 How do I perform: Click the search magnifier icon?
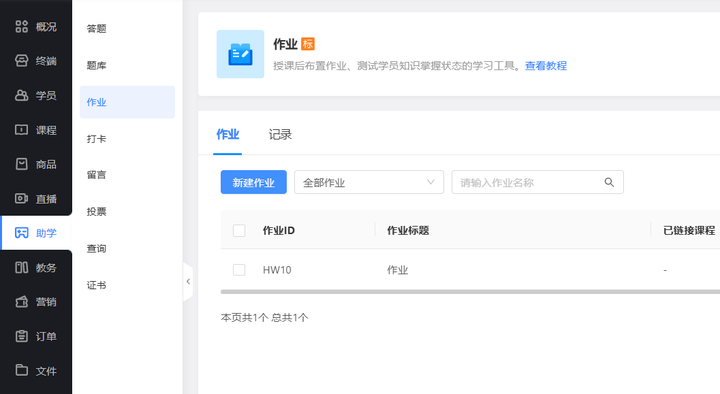coord(609,182)
